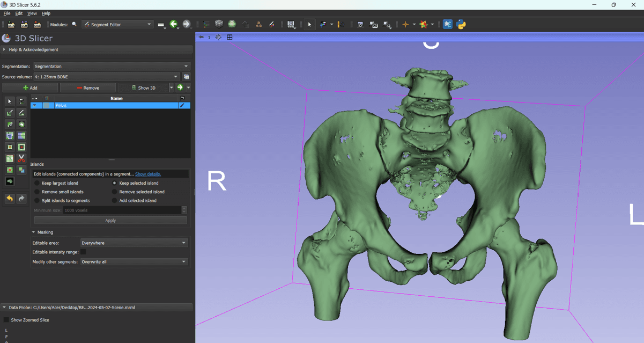Select Keep selected island option
The width and height of the screenshot is (644, 343).
pos(135,183)
